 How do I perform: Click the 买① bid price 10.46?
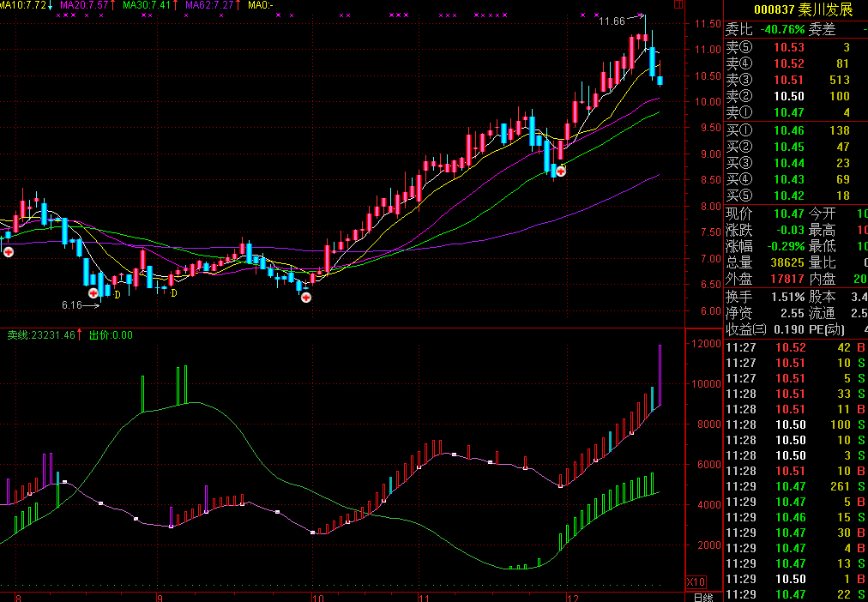click(789, 130)
